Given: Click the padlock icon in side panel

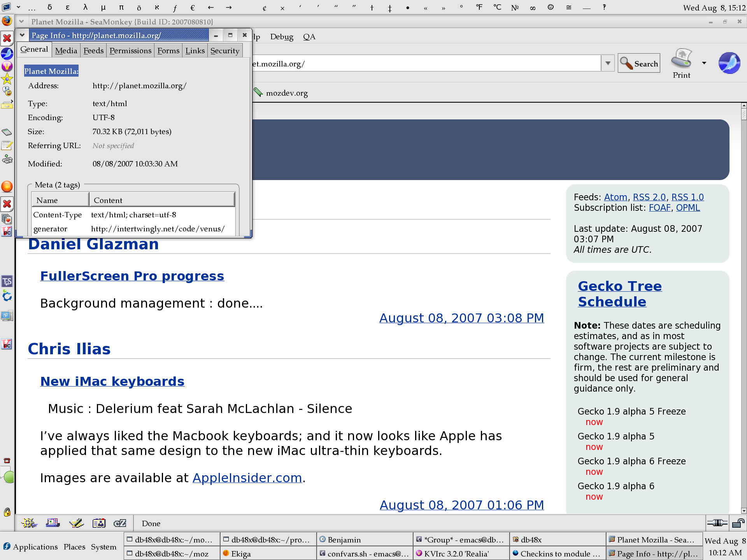Looking at the screenshot, I should [x=7, y=512].
